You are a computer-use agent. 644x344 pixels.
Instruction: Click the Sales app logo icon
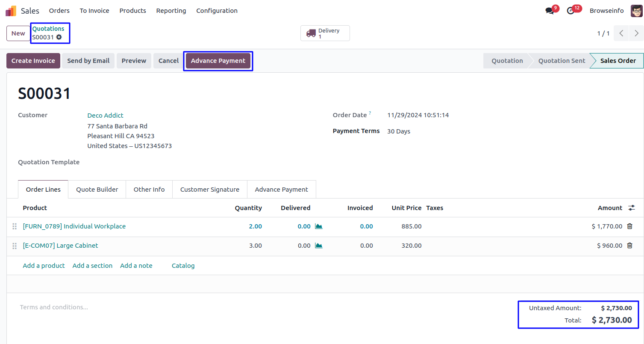coord(11,11)
